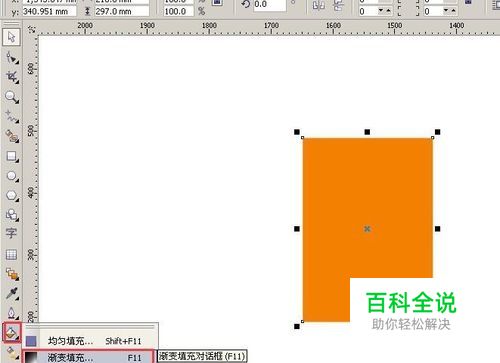Click the middle-left selection handle
This screenshot has height=363, width=500.
point(297,229)
